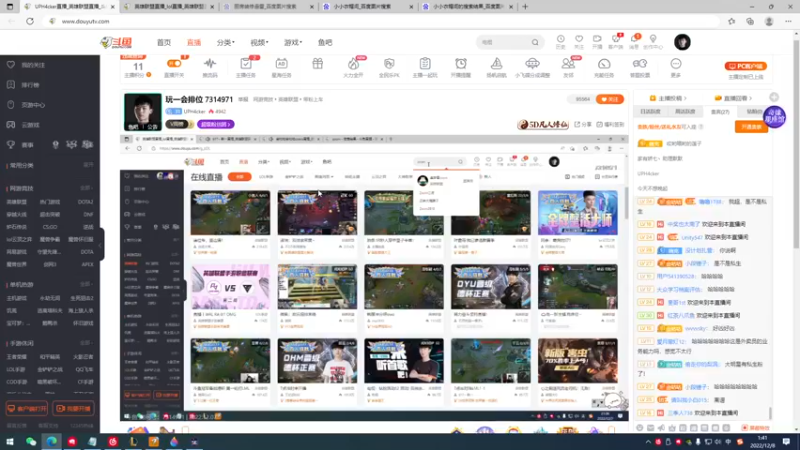Open the 主播一起玩 clipboard icon

point(425,64)
